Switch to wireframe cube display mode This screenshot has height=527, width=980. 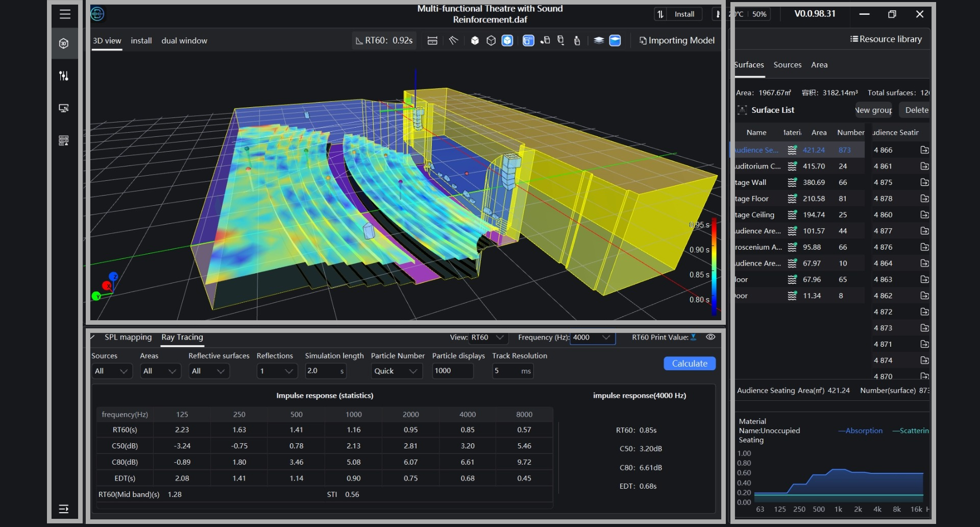click(x=491, y=40)
